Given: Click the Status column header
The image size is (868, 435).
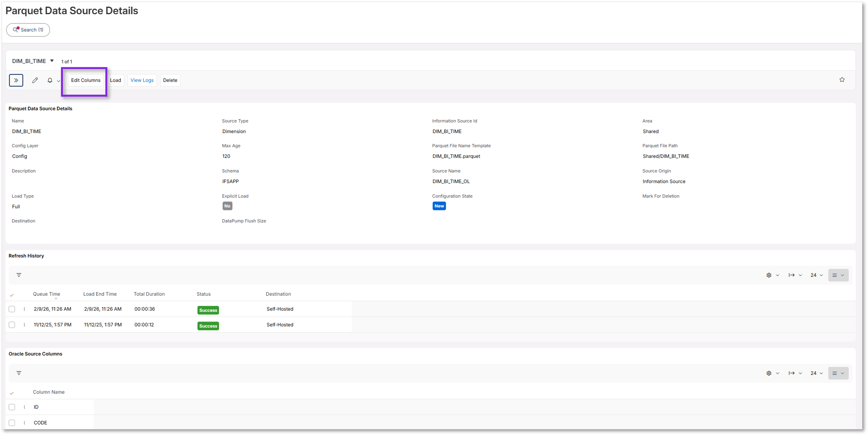Looking at the screenshot, I should tap(204, 294).
